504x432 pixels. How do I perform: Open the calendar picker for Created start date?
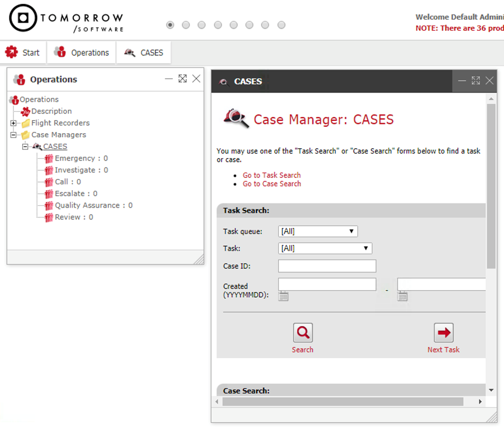tap(283, 297)
